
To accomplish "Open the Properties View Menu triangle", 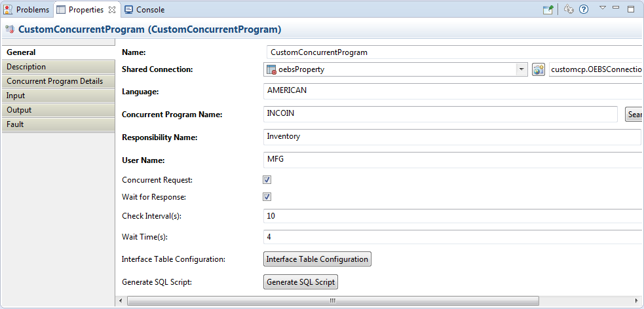I will 602,9.
